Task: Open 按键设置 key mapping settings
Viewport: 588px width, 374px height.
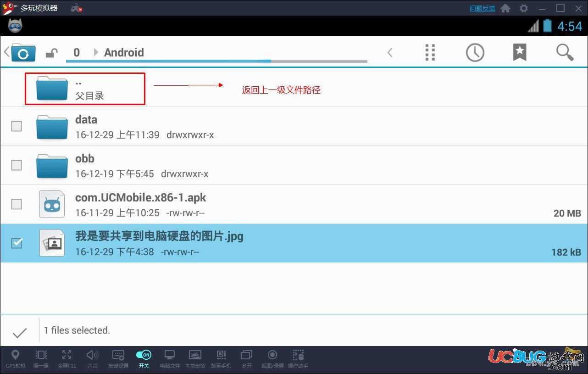Action: (x=118, y=359)
